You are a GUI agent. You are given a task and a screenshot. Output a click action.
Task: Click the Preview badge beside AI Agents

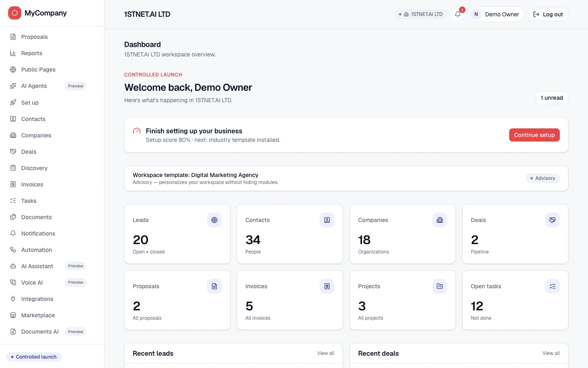pos(76,86)
